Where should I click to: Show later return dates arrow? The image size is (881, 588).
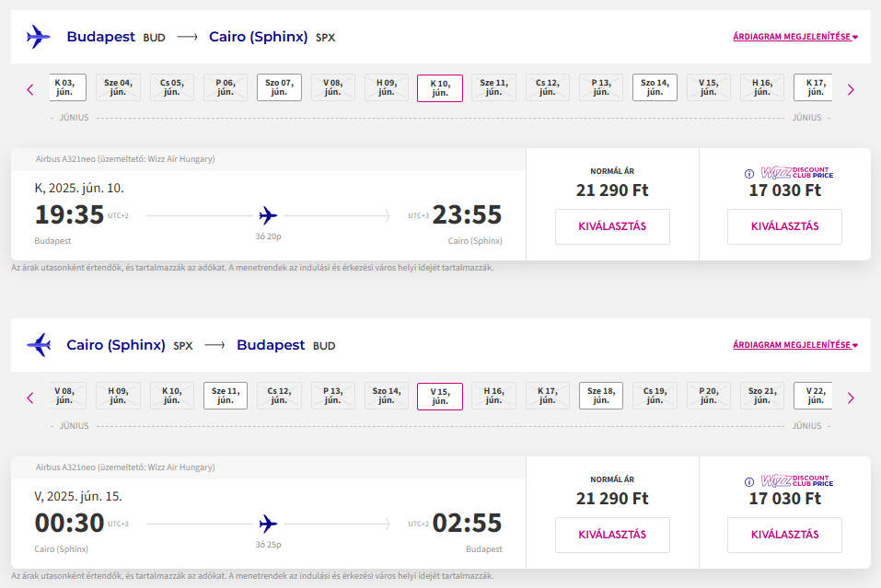pyautogui.click(x=851, y=398)
